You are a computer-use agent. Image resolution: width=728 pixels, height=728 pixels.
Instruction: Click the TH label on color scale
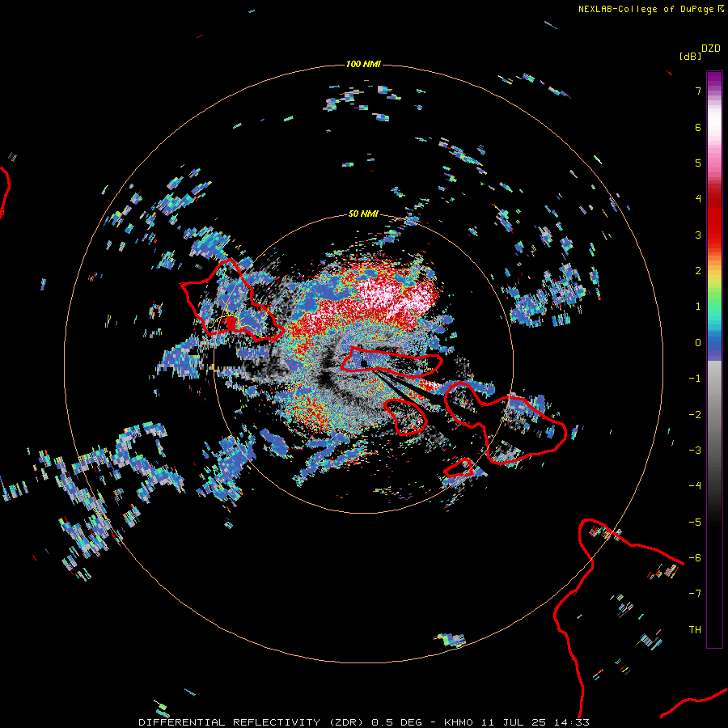point(695,629)
